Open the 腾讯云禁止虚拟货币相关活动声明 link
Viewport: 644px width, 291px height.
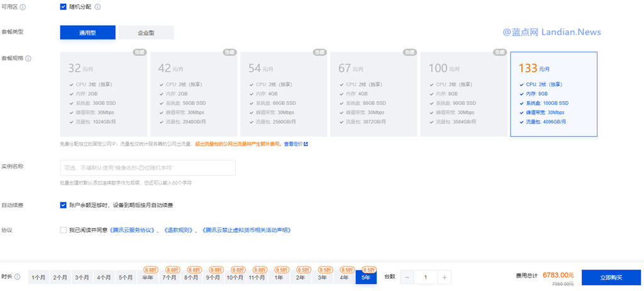(247, 230)
